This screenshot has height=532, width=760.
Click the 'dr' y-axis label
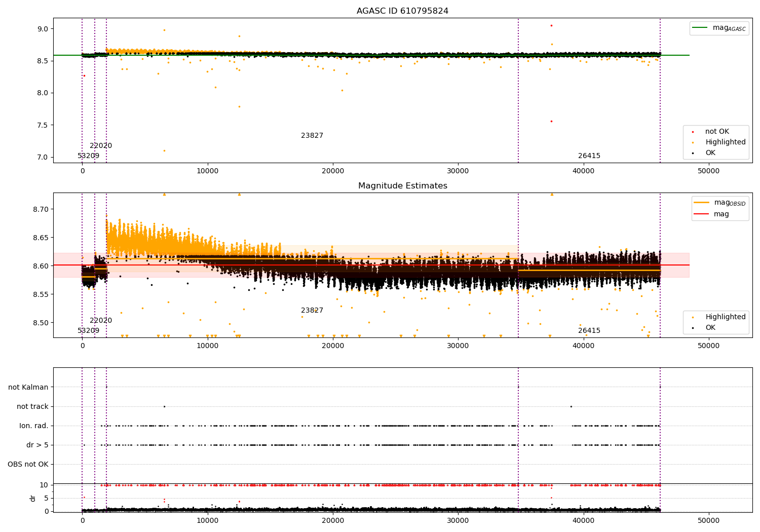tap(33, 499)
